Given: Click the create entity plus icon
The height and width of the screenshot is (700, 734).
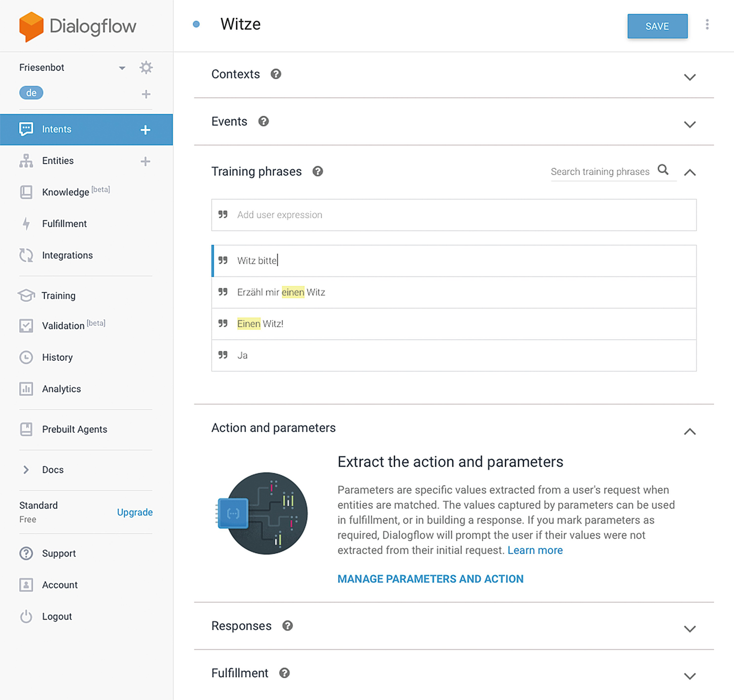Looking at the screenshot, I should (x=146, y=161).
